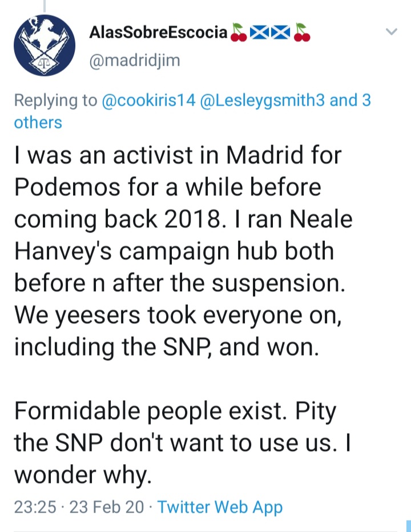Open the @Lesleygsmith3 profile mention
Screen dimensions: 411x532
tap(263, 100)
